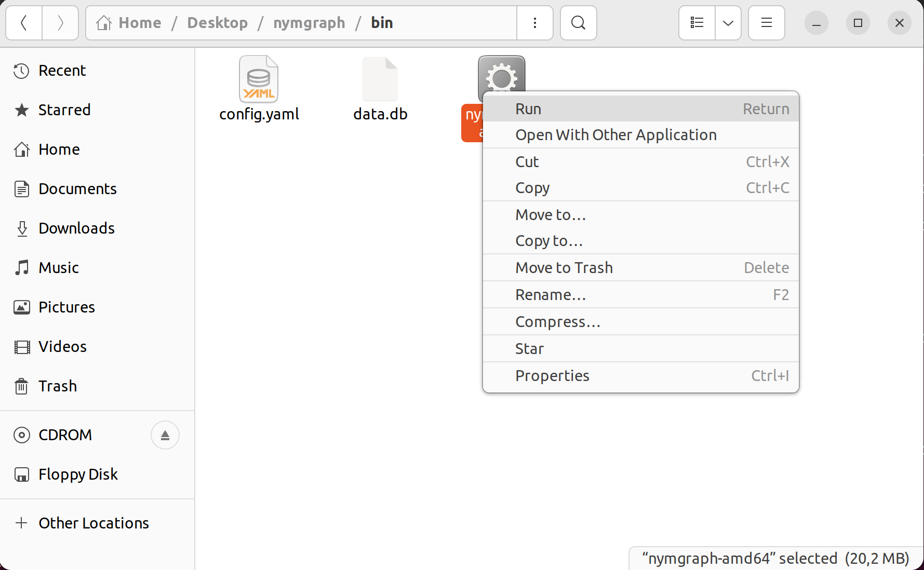This screenshot has width=924, height=570.
Task: Open the hamburger main menu
Action: click(766, 23)
